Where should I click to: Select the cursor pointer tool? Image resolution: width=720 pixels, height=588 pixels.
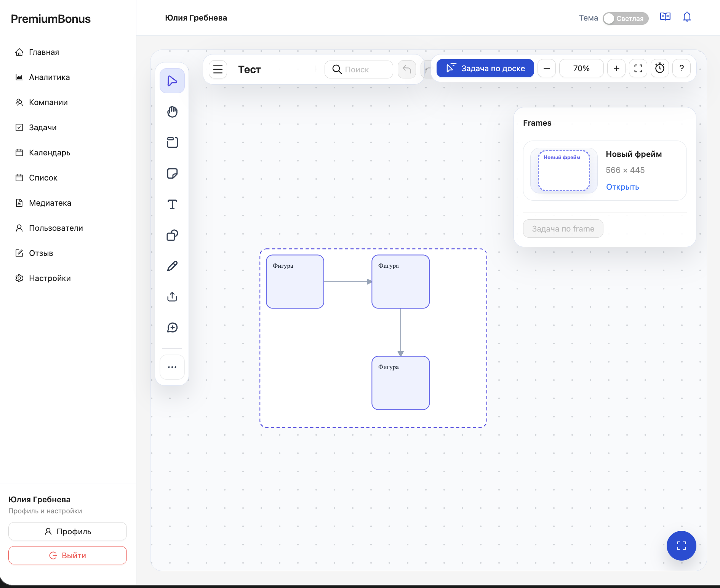coord(172,81)
